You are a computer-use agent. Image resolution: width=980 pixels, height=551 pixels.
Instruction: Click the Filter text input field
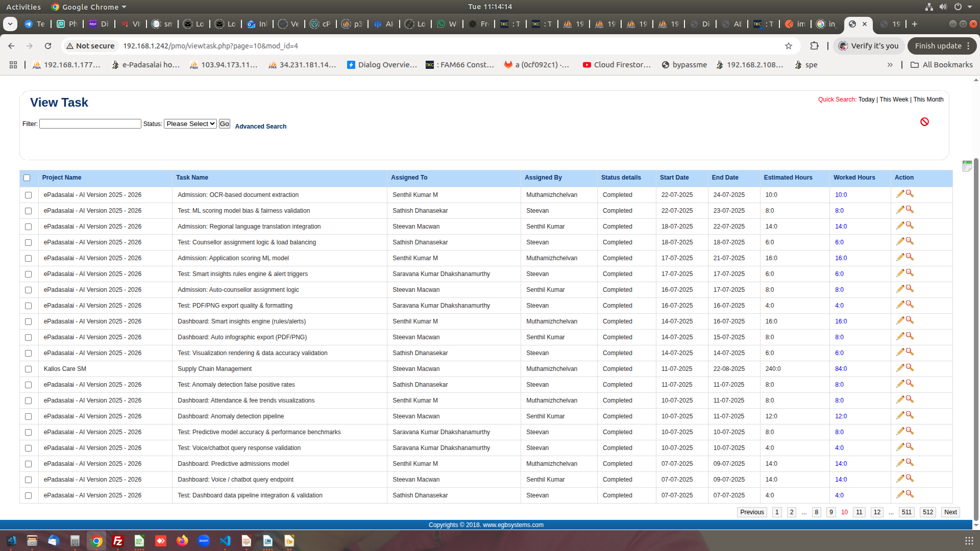tap(90, 124)
